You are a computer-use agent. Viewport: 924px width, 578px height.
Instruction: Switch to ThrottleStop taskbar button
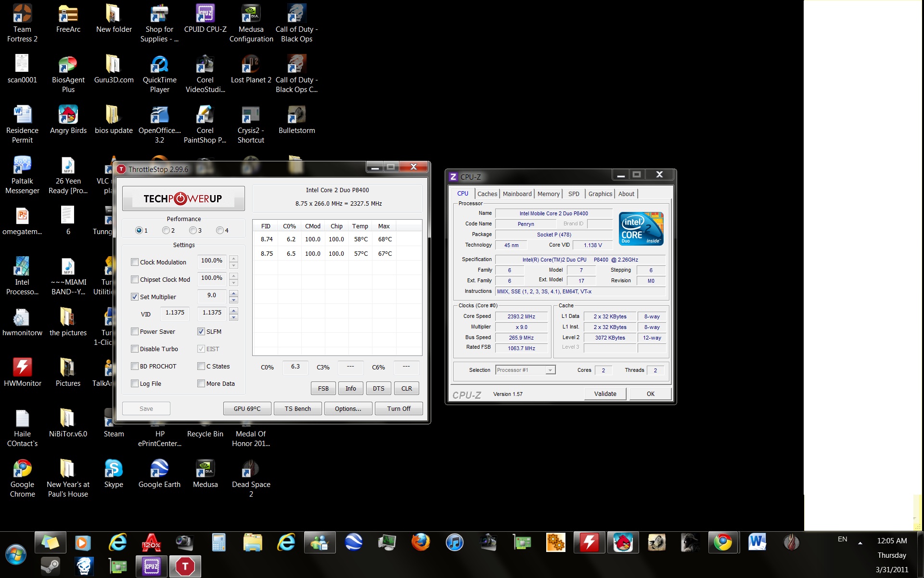pyautogui.click(x=185, y=566)
